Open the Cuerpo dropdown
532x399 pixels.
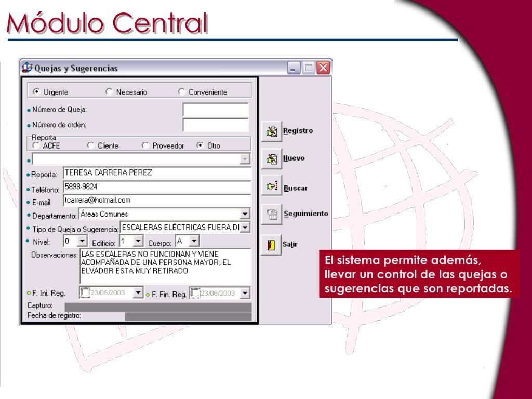(x=194, y=241)
